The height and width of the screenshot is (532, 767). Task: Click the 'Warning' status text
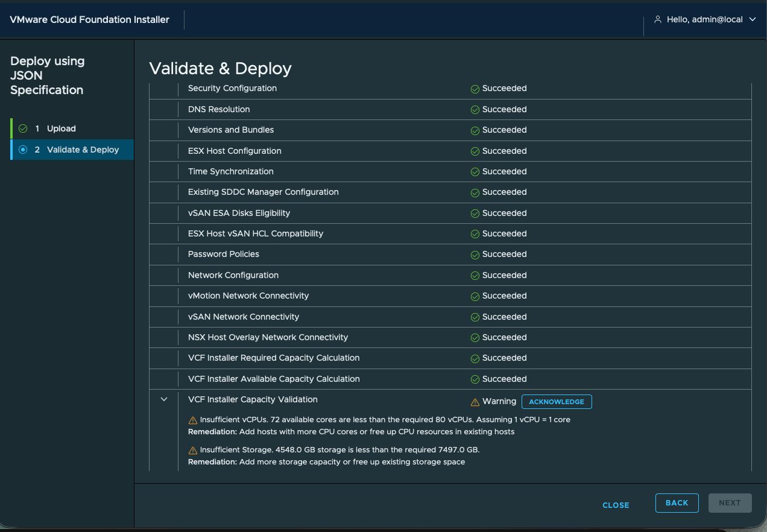pyautogui.click(x=499, y=401)
